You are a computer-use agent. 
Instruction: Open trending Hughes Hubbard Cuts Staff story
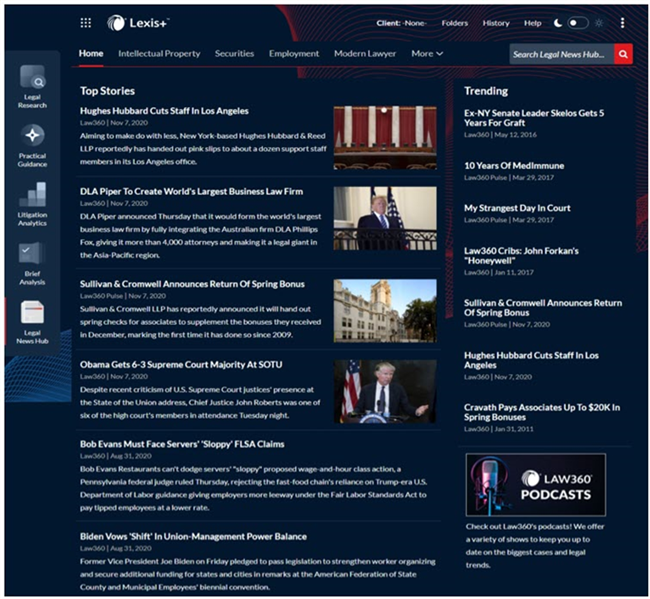click(x=531, y=360)
